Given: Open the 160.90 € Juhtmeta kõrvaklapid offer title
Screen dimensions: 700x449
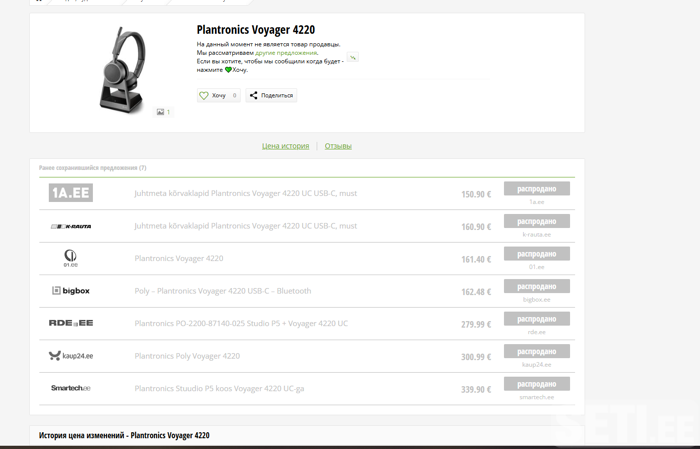Looking at the screenshot, I should (246, 226).
